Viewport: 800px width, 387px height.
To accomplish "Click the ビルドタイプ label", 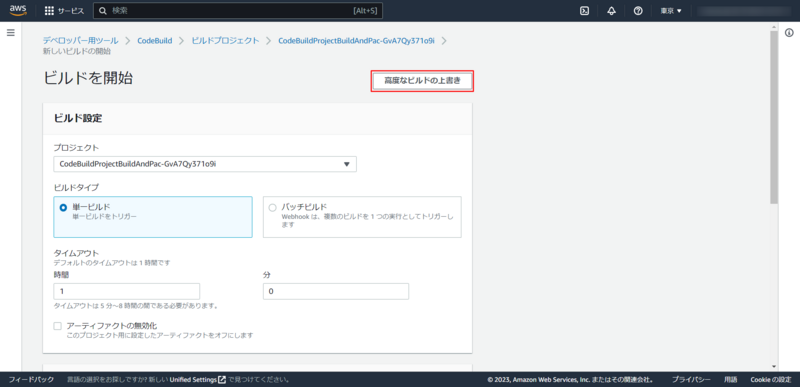I will (76, 188).
